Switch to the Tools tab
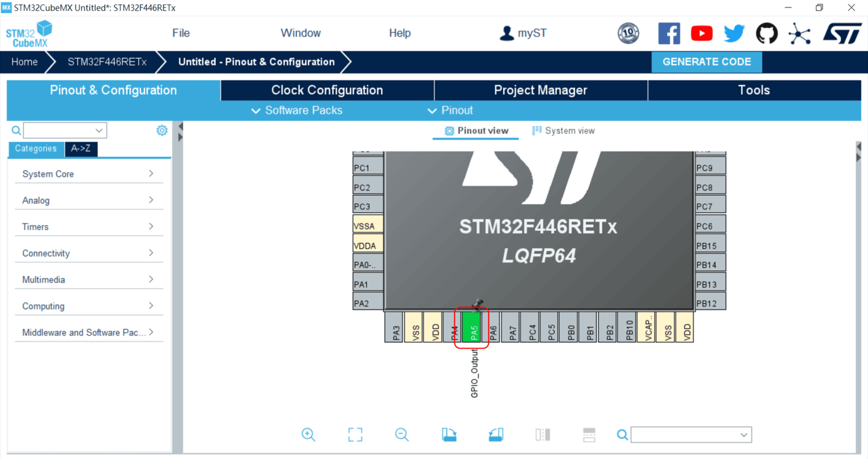 (754, 90)
